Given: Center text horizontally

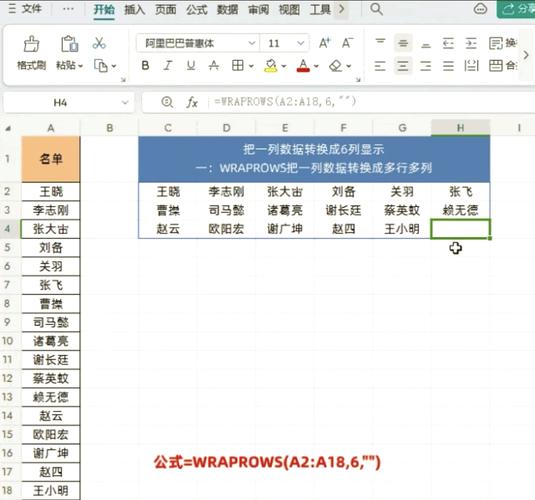Looking at the screenshot, I should click(403, 66).
